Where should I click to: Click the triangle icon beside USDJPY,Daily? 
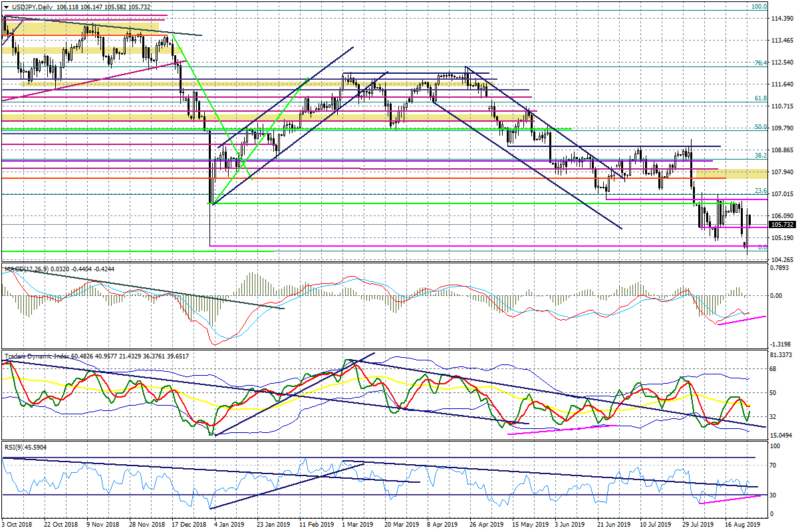tap(5, 7)
